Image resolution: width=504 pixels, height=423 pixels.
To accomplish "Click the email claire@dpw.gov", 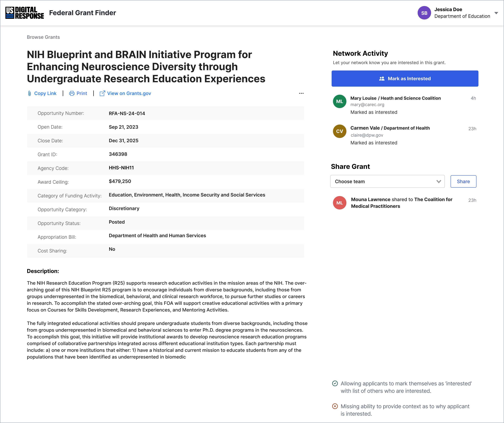I will pyautogui.click(x=367, y=135).
